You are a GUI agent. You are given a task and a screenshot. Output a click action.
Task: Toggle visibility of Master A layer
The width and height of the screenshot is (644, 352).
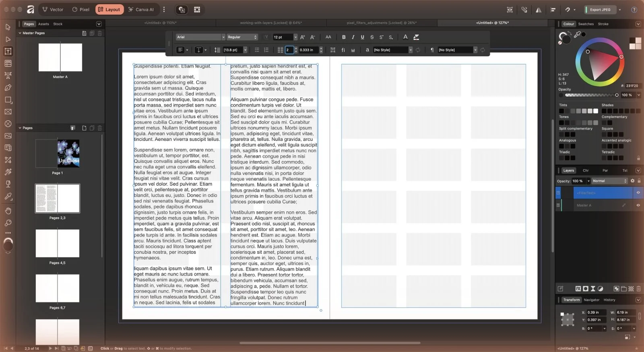click(x=638, y=205)
